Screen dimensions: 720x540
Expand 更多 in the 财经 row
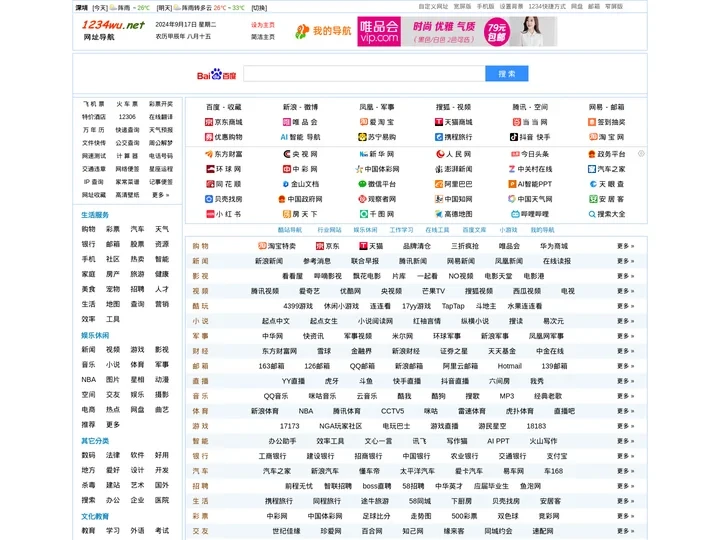click(x=625, y=351)
